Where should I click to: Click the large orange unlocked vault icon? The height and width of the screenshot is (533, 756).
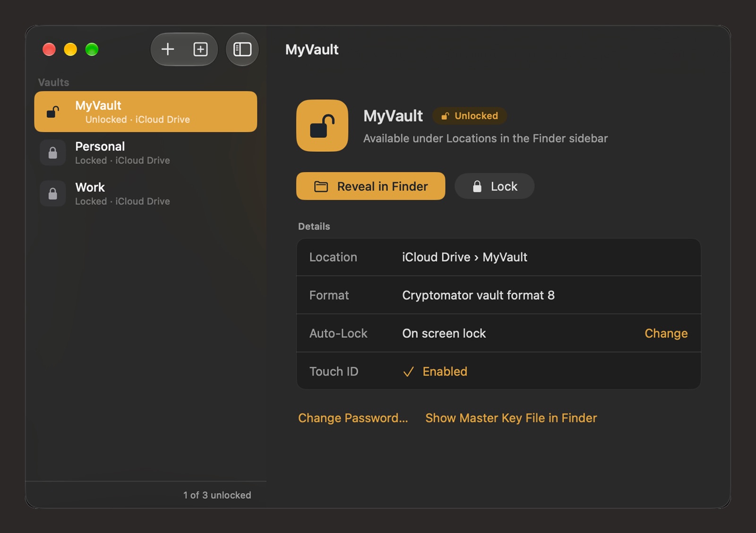coord(322,125)
